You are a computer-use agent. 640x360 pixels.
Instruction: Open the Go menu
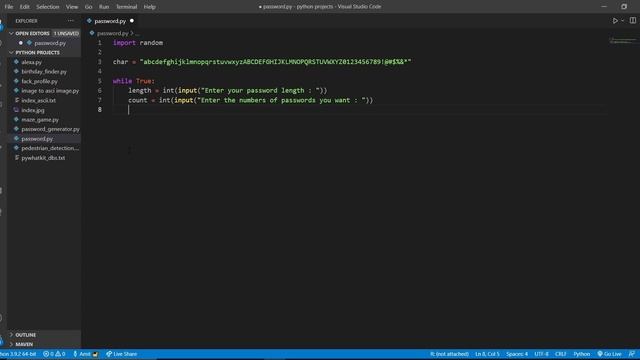(89, 7)
